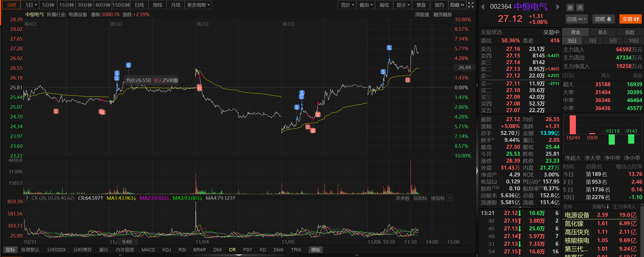The image size is (644, 257).
Task: Click the B buy marker on 10/31
Action: 56,111
